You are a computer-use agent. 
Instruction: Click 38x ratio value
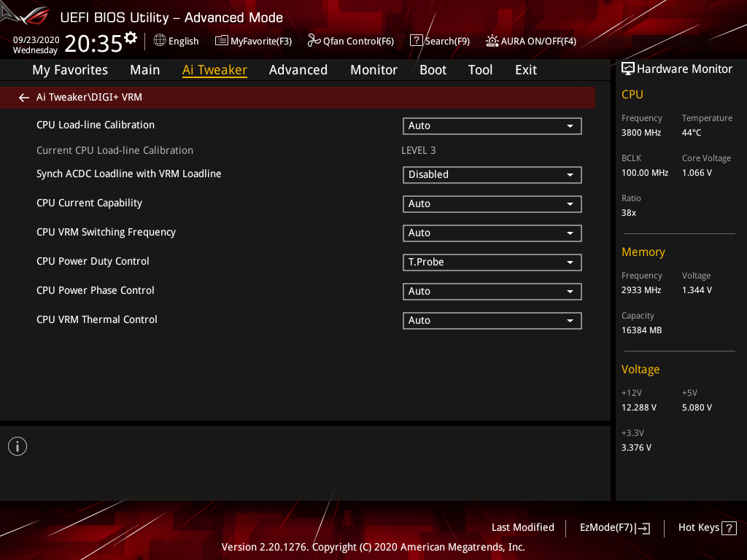pos(628,213)
